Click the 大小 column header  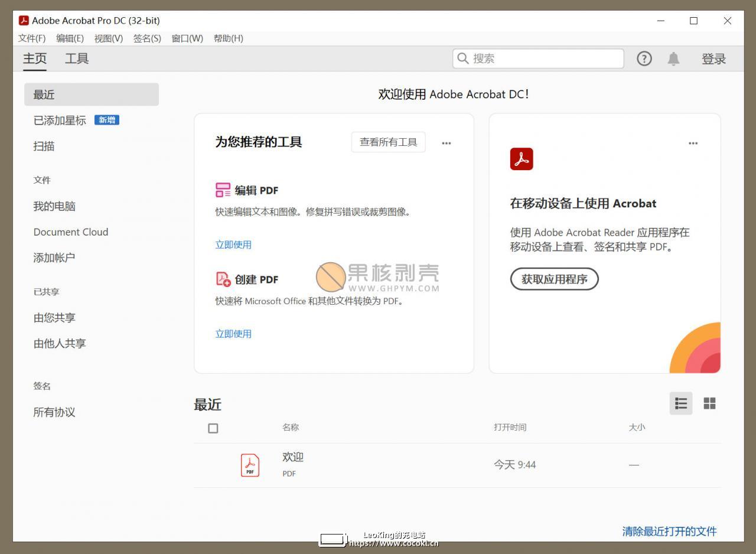click(637, 427)
